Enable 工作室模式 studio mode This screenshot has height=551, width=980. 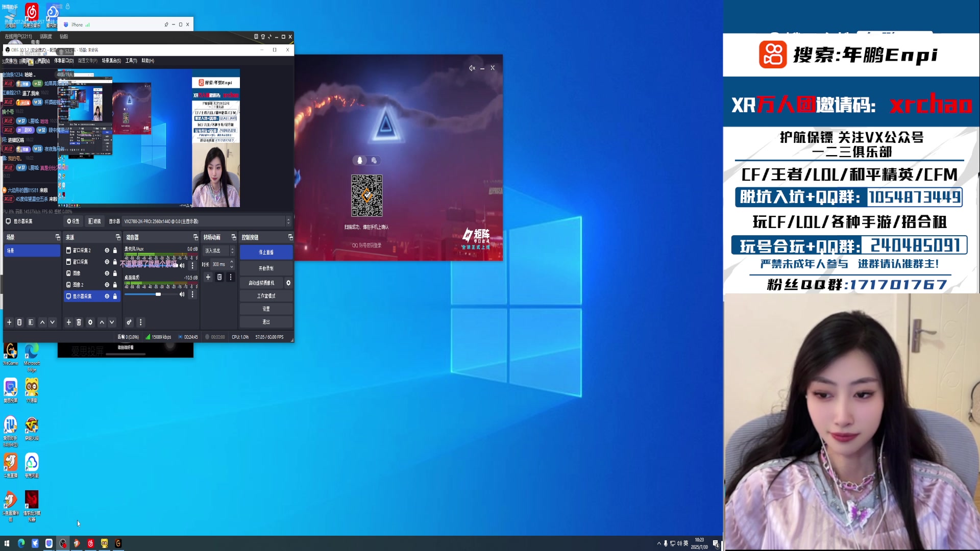[266, 296]
